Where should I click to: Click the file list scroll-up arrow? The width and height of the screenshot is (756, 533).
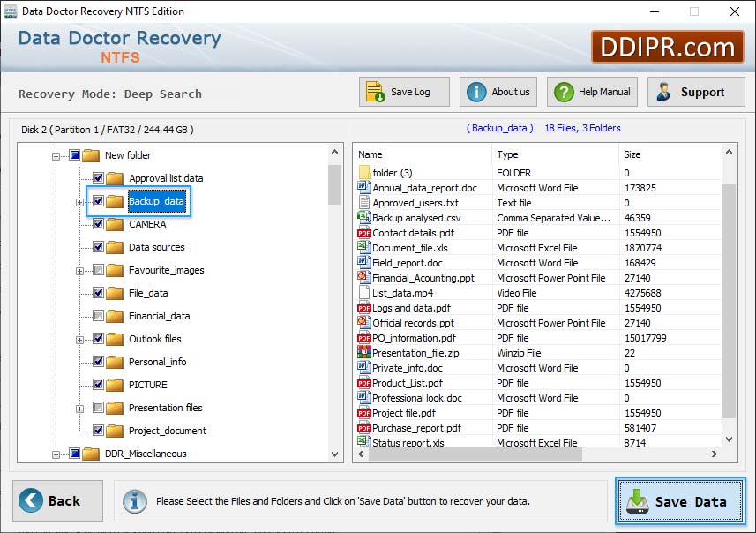(x=729, y=152)
